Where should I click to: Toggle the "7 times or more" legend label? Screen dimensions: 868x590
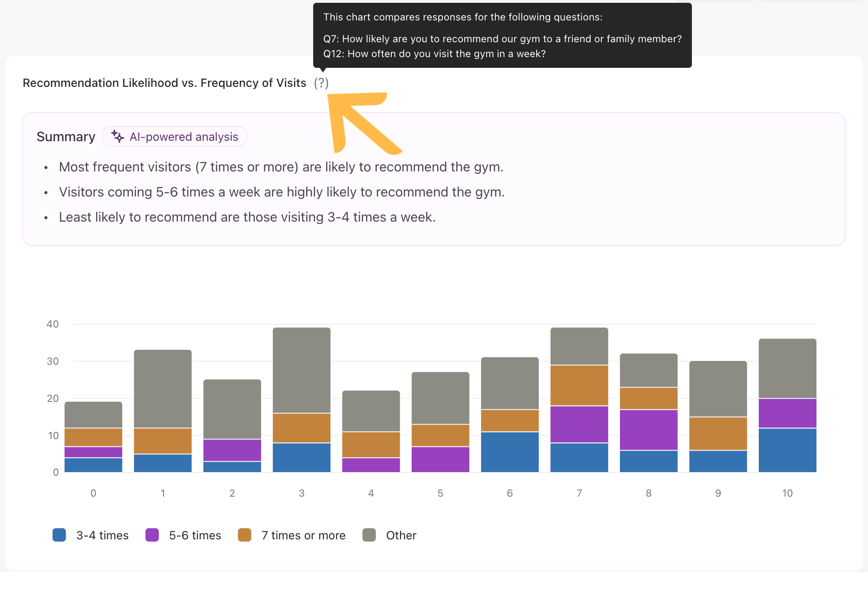(303, 535)
